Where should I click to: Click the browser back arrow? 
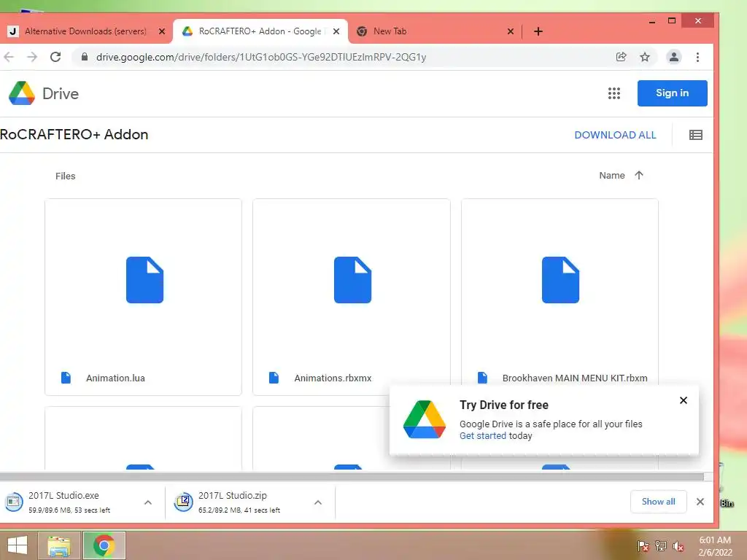(x=9, y=57)
